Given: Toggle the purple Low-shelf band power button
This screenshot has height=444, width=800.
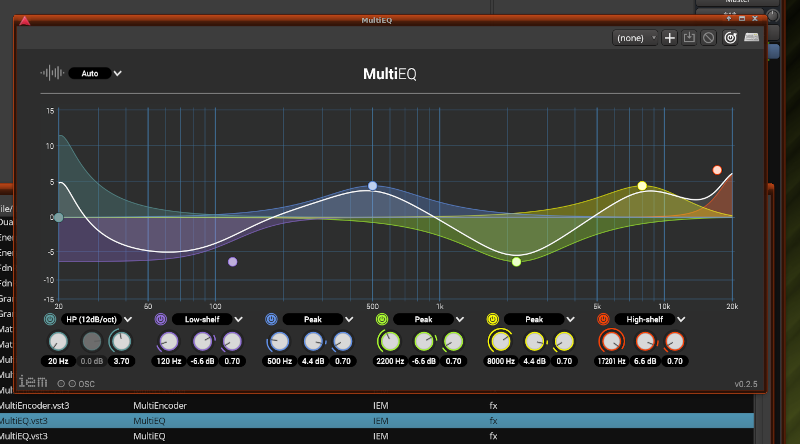Looking at the screenshot, I should 160,319.
